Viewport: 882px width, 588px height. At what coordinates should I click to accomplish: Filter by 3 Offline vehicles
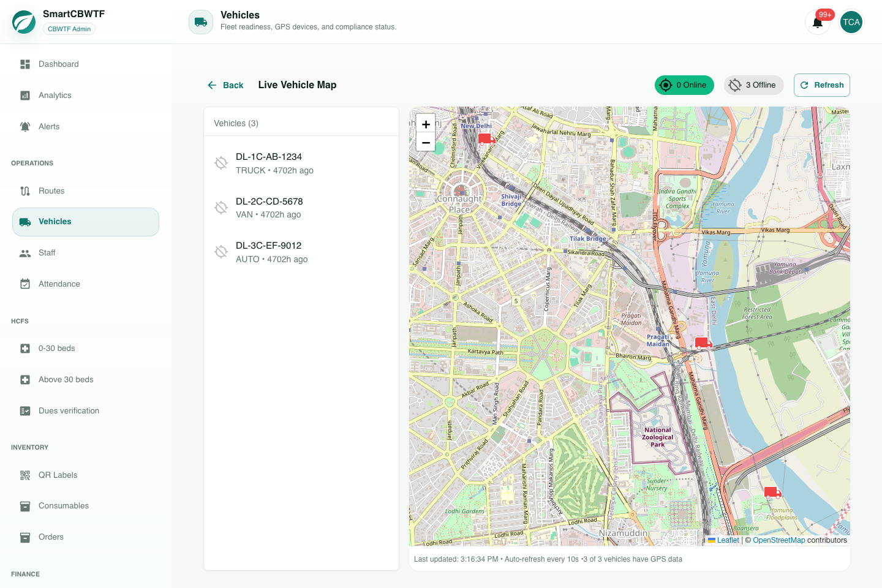point(754,85)
